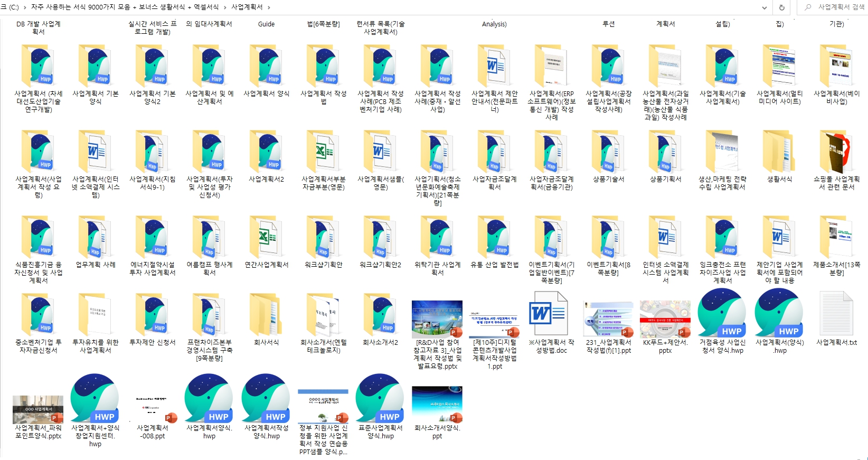Open the 생활서식 folder
Screen dimensions: 868x460
coord(779,152)
